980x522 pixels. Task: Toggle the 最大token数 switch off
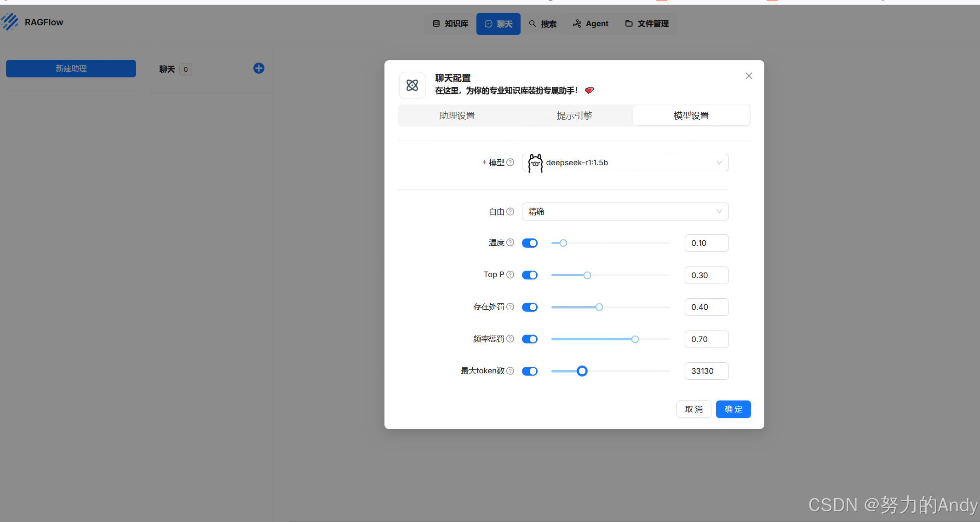(530, 371)
